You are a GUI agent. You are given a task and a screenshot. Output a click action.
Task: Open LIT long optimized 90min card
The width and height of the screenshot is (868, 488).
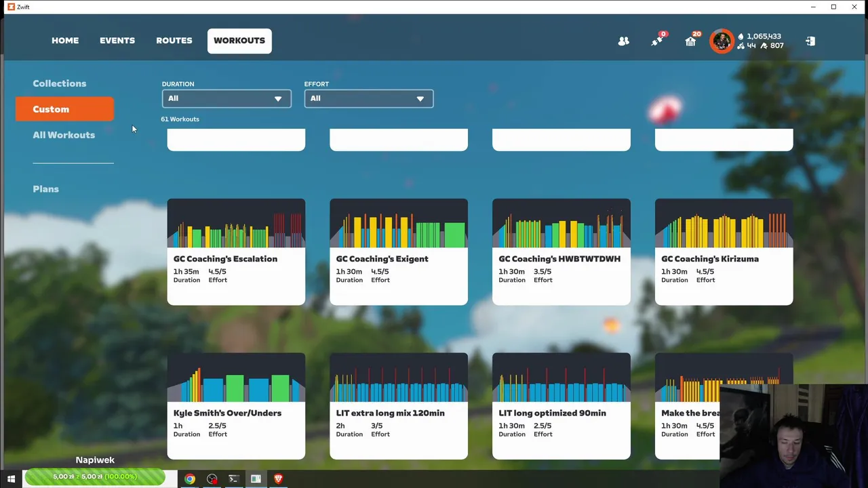pyautogui.click(x=561, y=406)
